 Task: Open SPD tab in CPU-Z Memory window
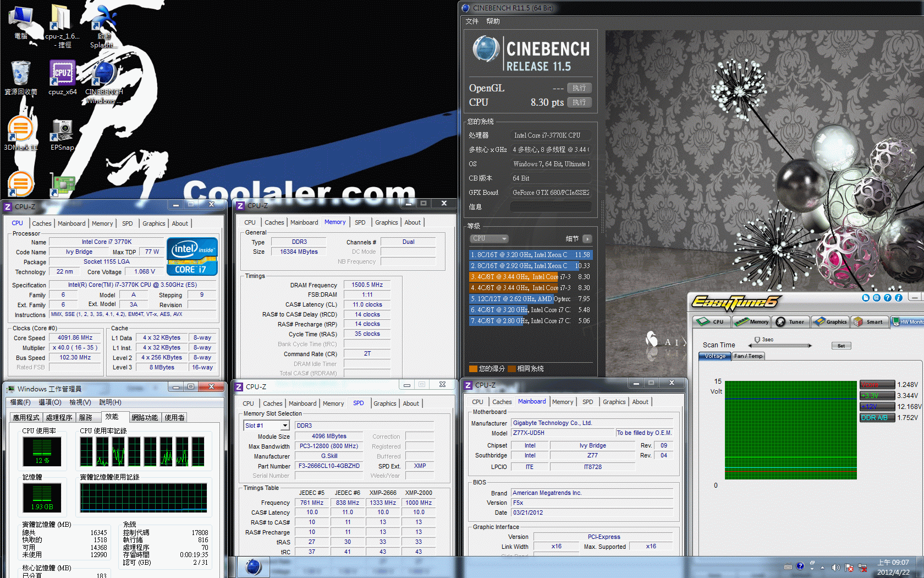[360, 222]
